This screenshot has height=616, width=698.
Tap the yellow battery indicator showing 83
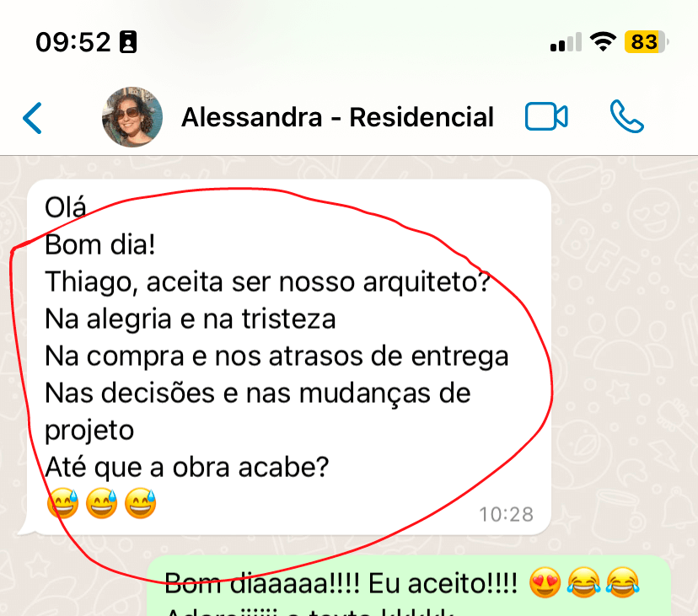coord(647,42)
